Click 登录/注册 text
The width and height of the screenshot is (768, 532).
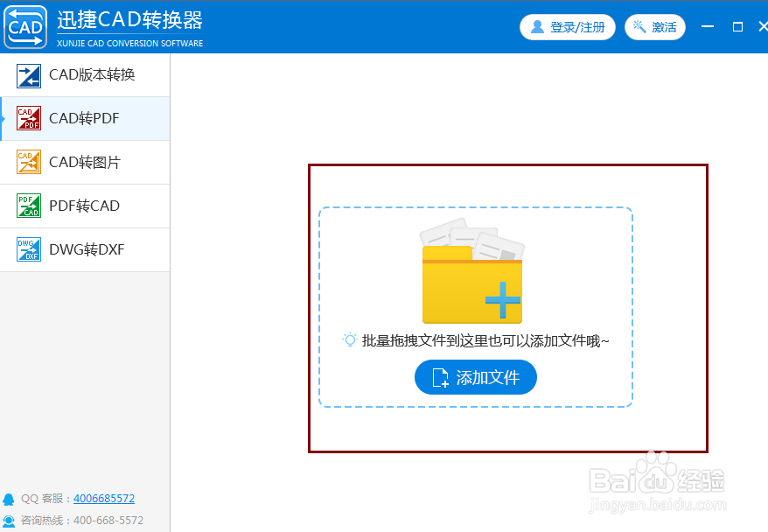[577, 27]
